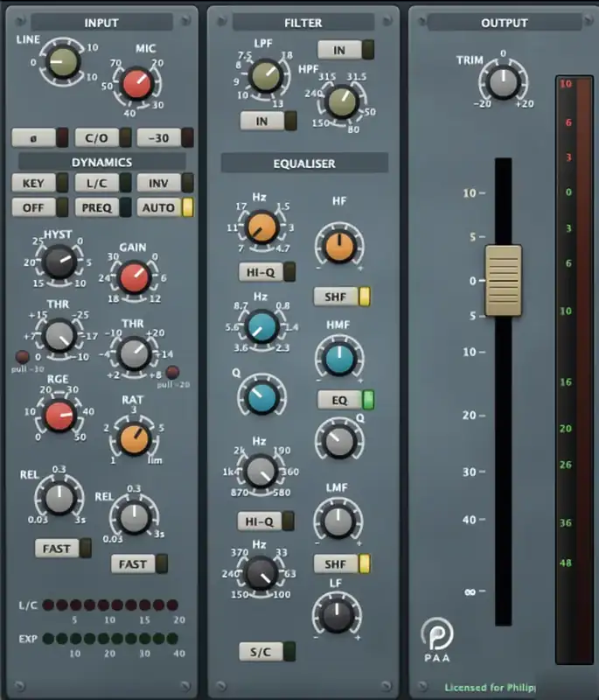Click the grey Q knob above the LMF label

click(339, 441)
